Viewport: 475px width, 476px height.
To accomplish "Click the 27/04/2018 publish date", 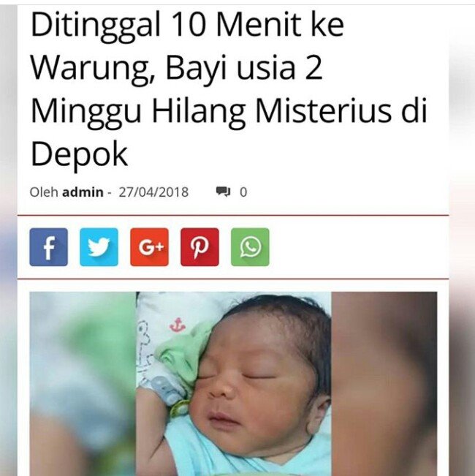I will click(x=153, y=192).
